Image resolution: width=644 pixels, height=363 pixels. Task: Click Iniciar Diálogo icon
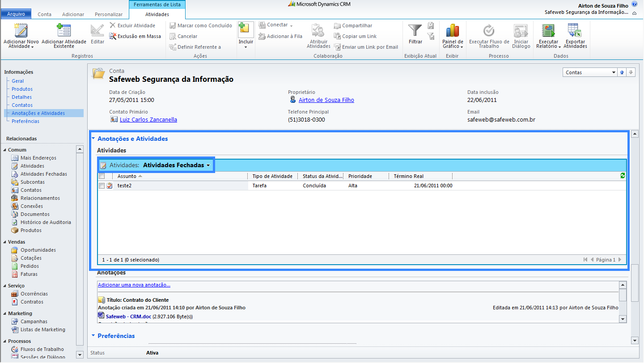(521, 30)
